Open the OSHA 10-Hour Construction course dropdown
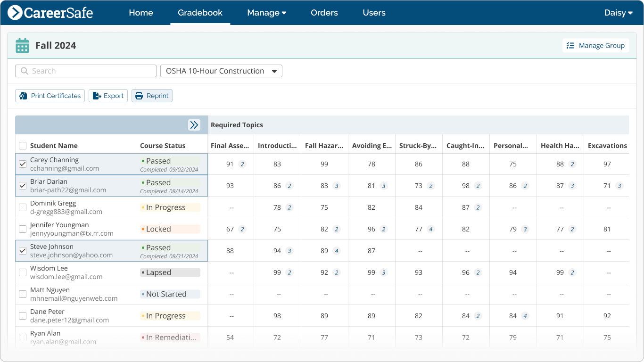Image resolution: width=644 pixels, height=362 pixels. pyautogui.click(x=221, y=71)
